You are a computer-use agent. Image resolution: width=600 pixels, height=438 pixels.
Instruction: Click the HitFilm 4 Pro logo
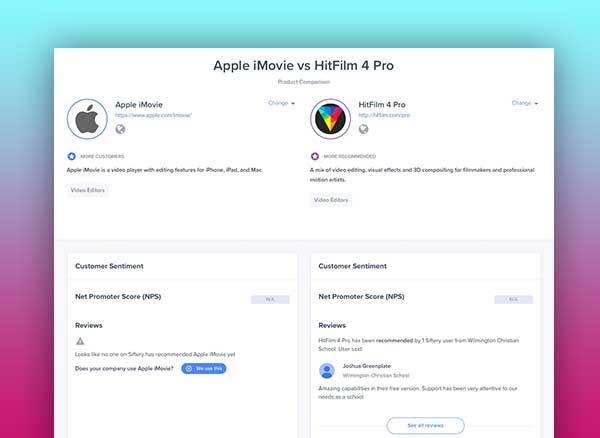[330, 119]
